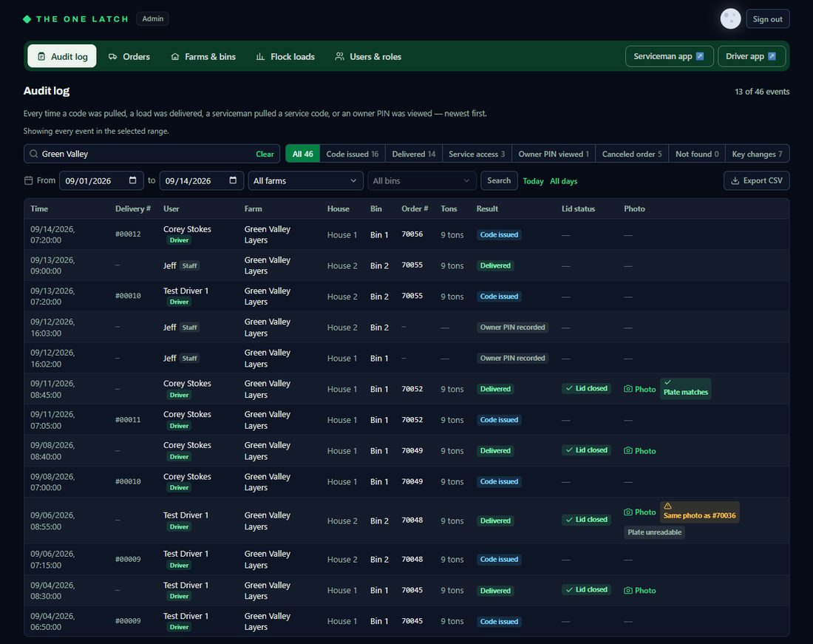Open Farms & bins tab
Viewport: 813px width, 644px height.
pos(203,56)
